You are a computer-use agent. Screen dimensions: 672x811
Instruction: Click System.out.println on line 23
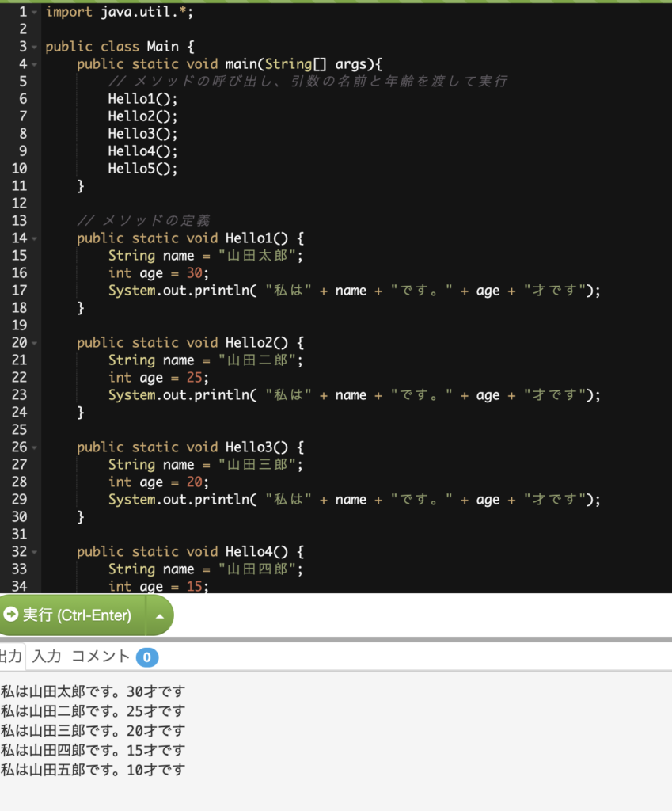179,394
